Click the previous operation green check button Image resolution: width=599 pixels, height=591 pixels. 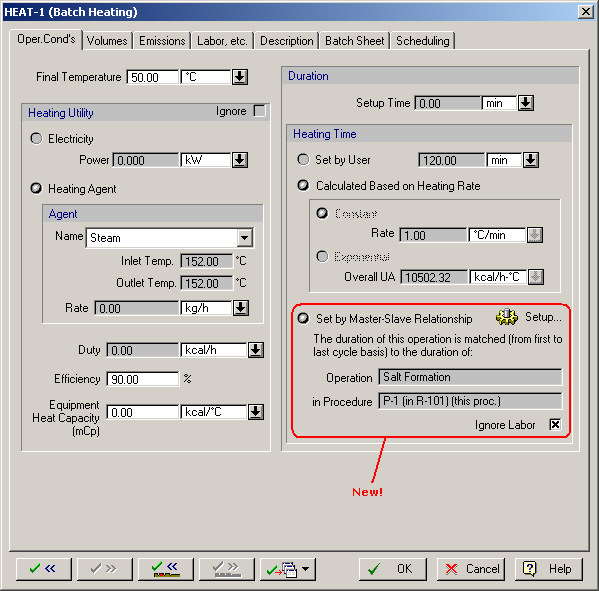[x=44, y=569]
